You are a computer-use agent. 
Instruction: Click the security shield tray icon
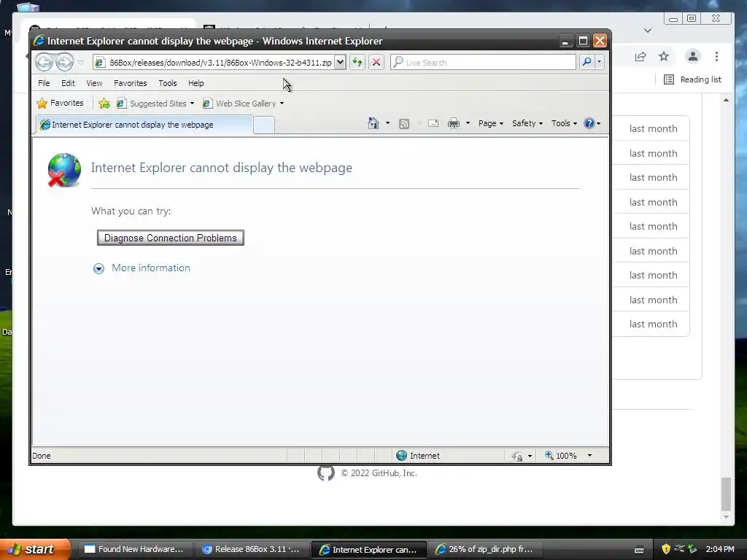coord(666,549)
